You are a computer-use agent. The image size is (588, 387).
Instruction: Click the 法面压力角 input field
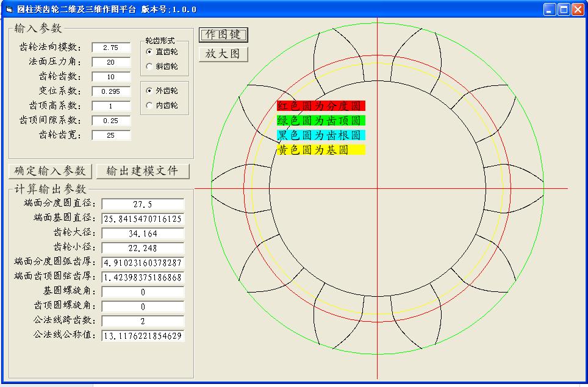coord(111,62)
